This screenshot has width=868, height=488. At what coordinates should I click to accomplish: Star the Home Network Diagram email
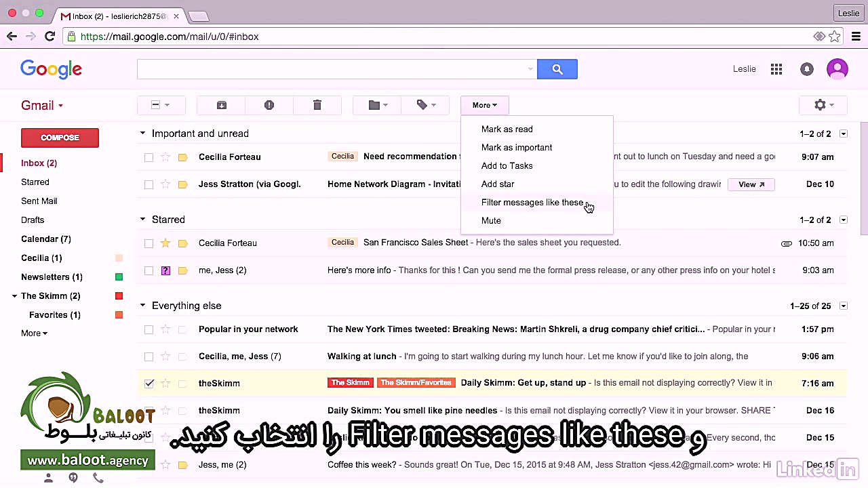[165, 184]
